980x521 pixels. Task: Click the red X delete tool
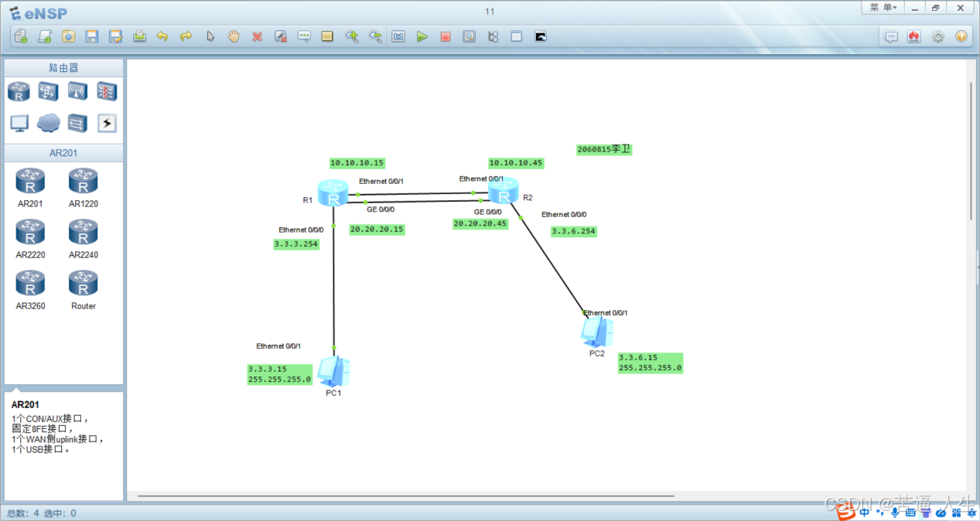point(258,36)
